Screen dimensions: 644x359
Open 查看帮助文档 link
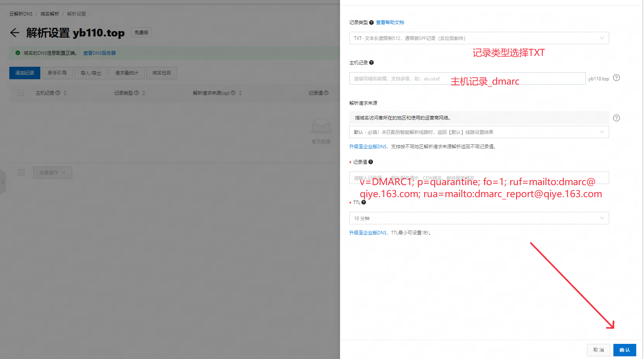pyautogui.click(x=390, y=23)
